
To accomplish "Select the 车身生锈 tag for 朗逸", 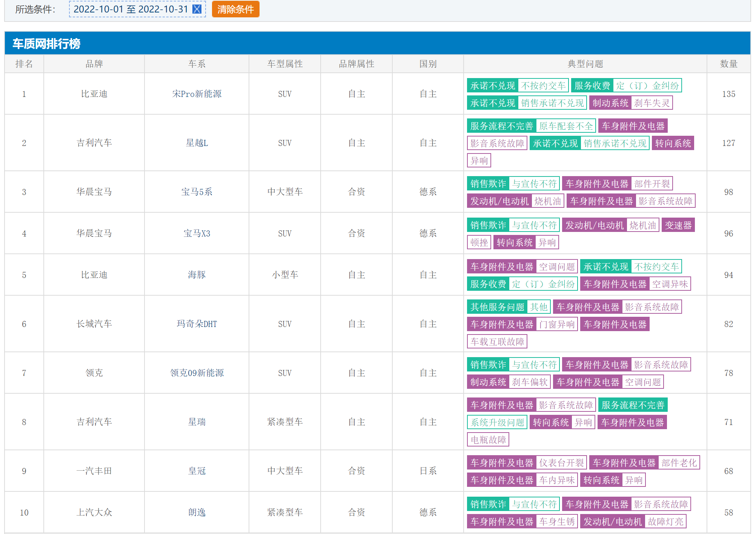I will pos(557,522).
